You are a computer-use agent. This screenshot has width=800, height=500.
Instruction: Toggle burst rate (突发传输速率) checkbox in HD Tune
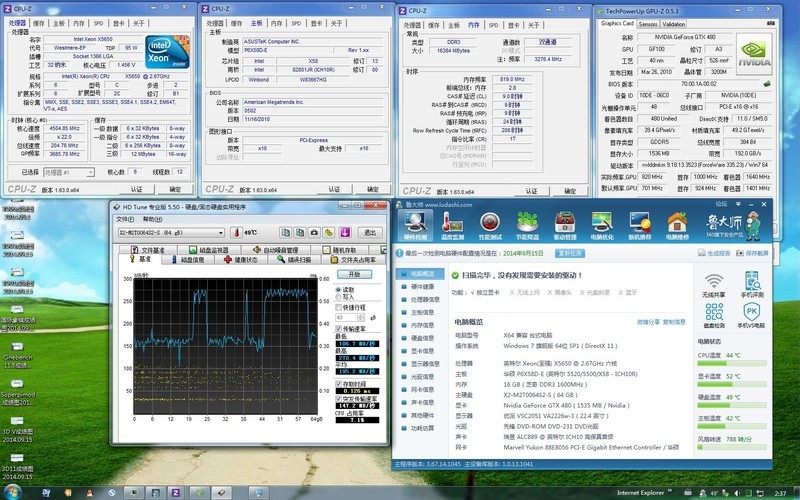pyautogui.click(x=338, y=398)
